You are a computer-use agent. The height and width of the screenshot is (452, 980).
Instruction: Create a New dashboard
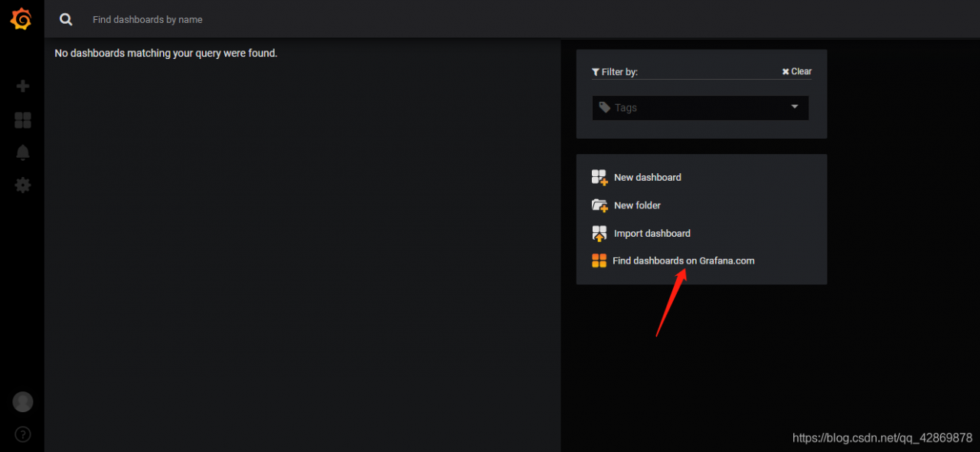click(648, 177)
